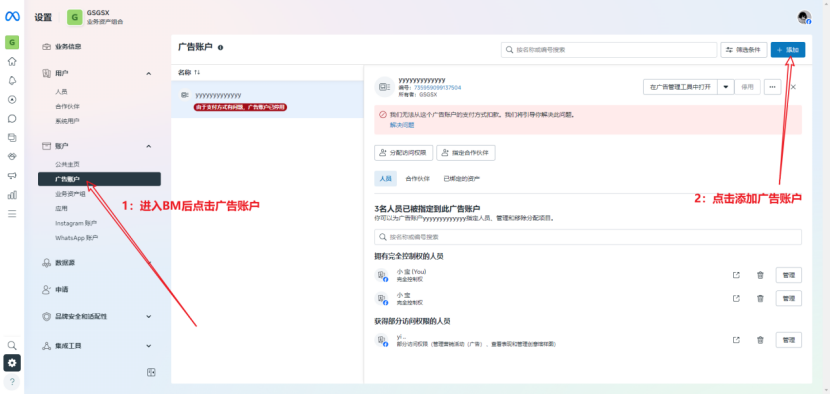Open inbox speech-bubble icon in left rail

(12, 119)
